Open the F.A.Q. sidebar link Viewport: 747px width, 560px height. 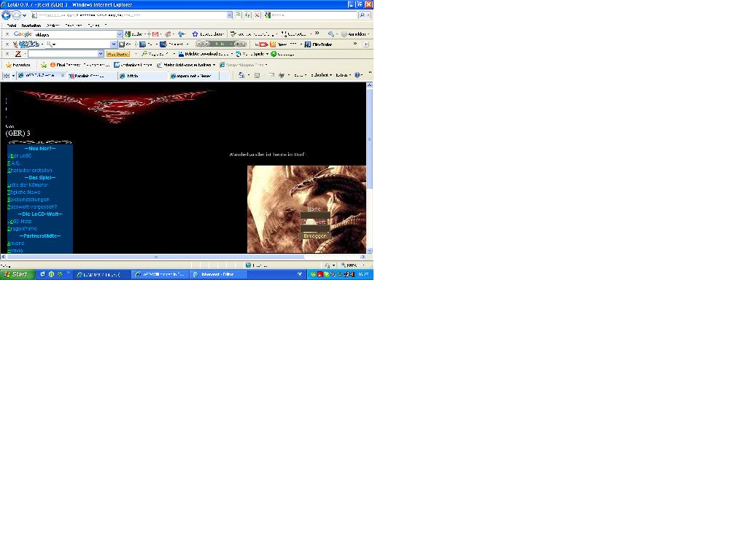(14, 163)
